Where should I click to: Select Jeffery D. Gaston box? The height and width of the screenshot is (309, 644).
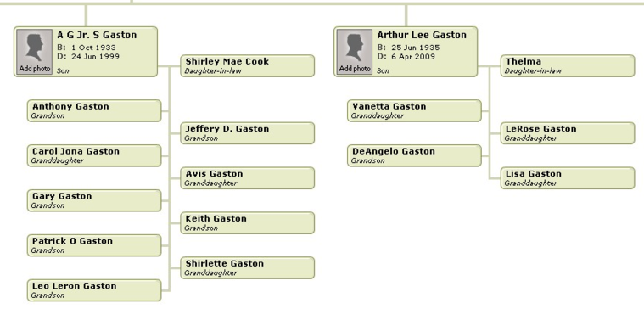(248, 133)
